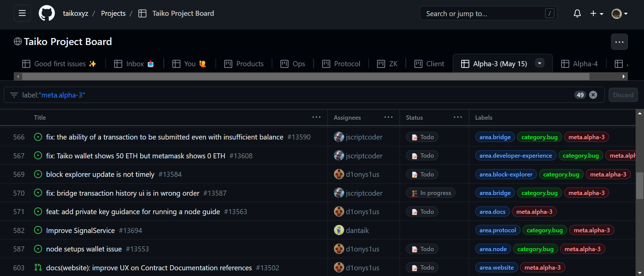The image size is (644, 276).
Task: Open Title column options menu
Action: [x=316, y=117]
